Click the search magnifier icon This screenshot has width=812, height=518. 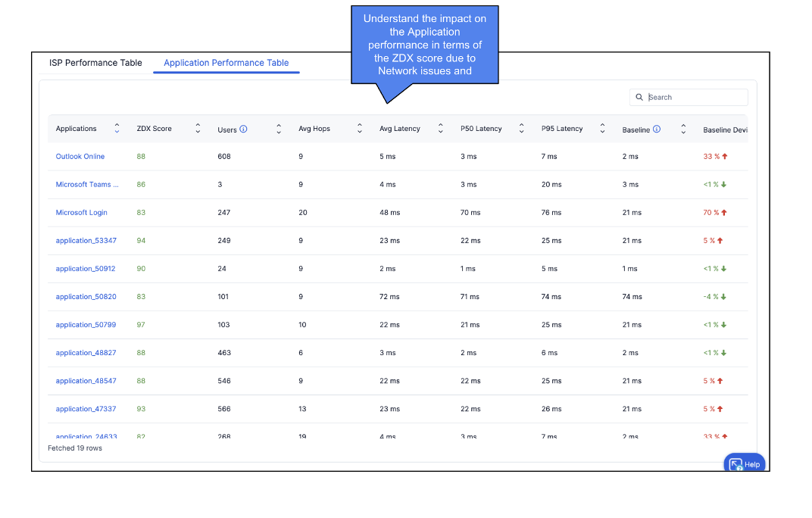[x=640, y=98]
